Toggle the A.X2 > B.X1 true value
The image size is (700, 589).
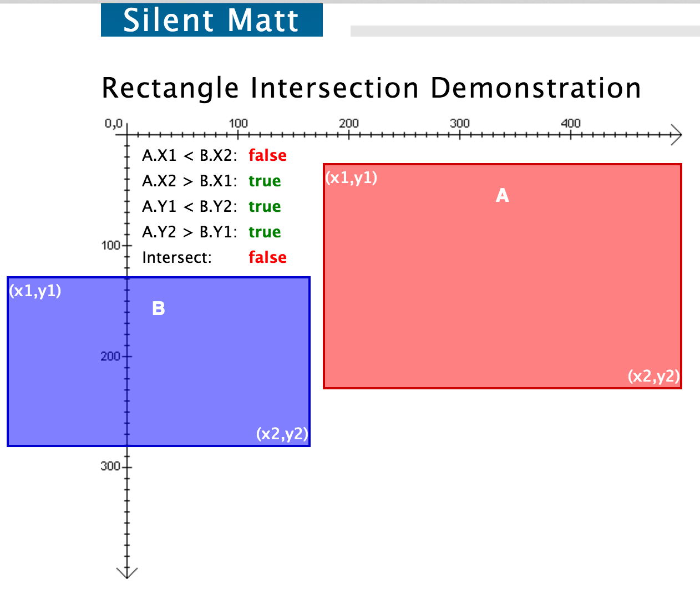[x=265, y=181]
